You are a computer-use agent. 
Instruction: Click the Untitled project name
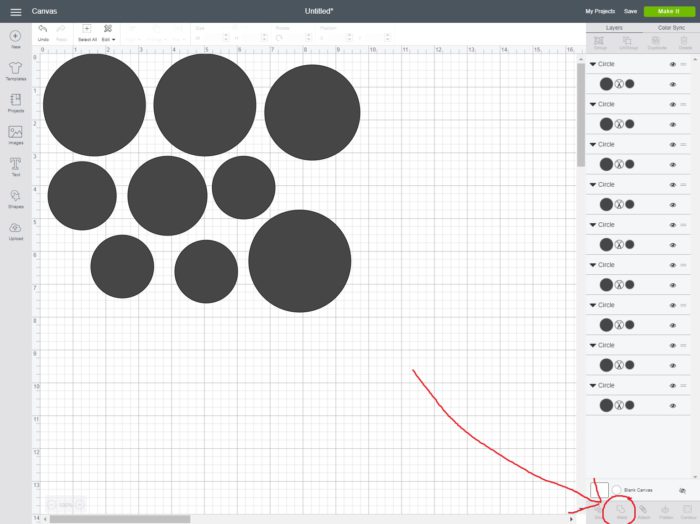319,11
